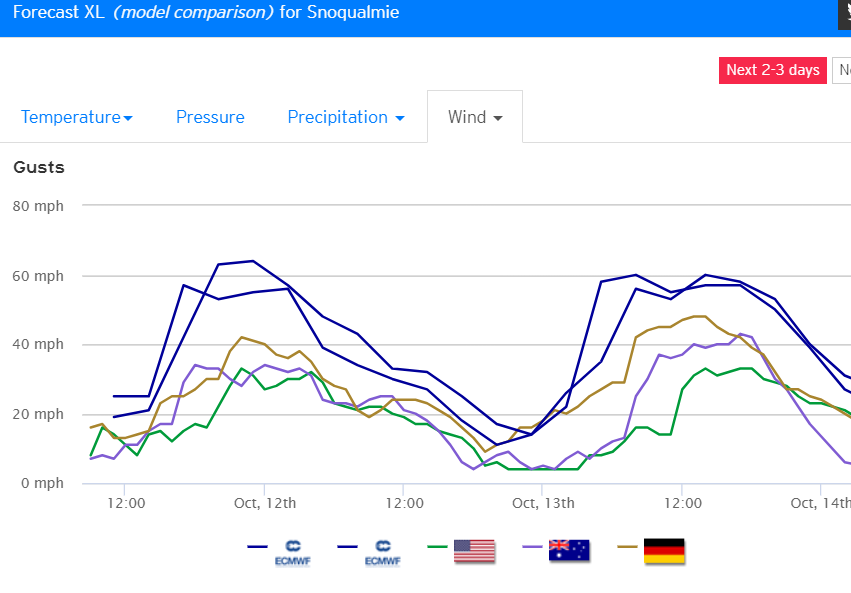This screenshot has width=851, height=593.
Task: Click the second ECMWF logo in legend
Action: tap(382, 552)
